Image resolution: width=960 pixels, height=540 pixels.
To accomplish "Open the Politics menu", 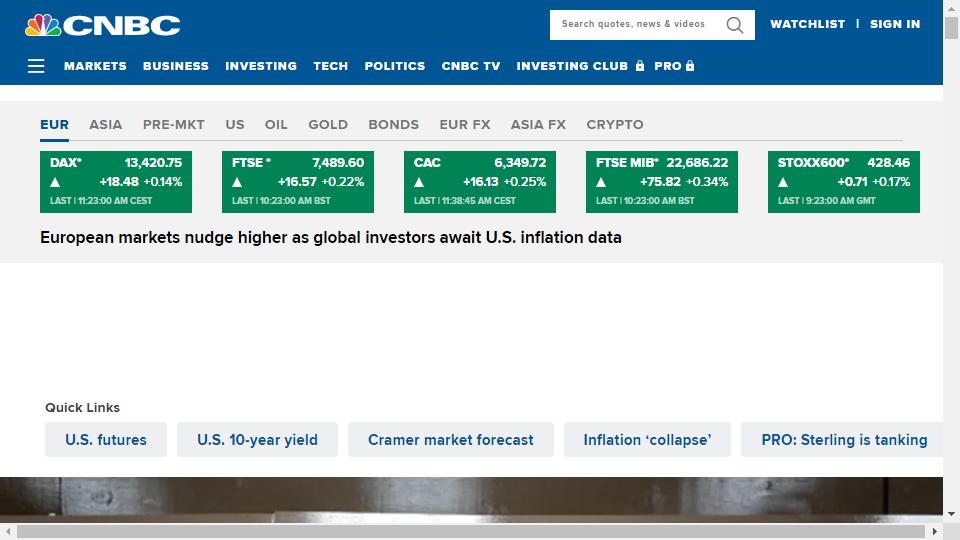I will coord(395,66).
